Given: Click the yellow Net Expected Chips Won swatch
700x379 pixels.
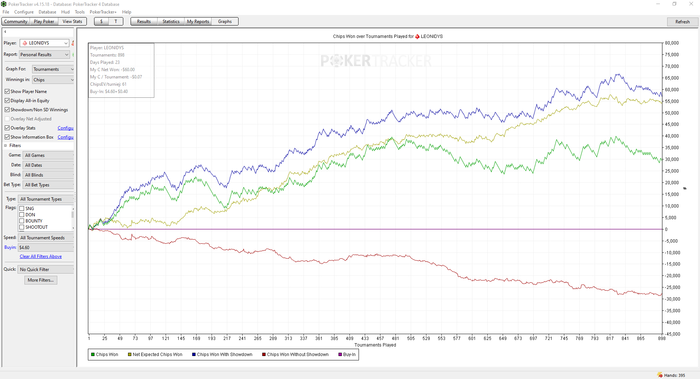Looking at the screenshot, I should 129,354.
